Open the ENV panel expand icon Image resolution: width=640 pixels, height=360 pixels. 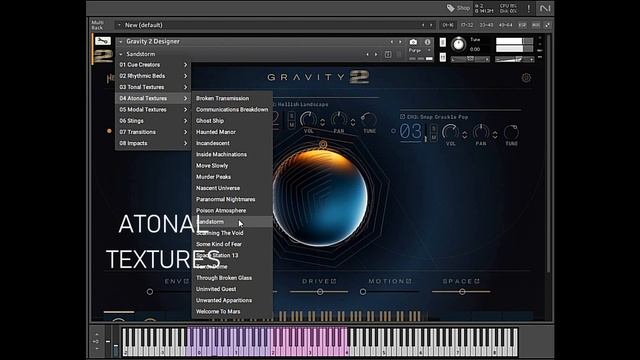tap(186, 281)
